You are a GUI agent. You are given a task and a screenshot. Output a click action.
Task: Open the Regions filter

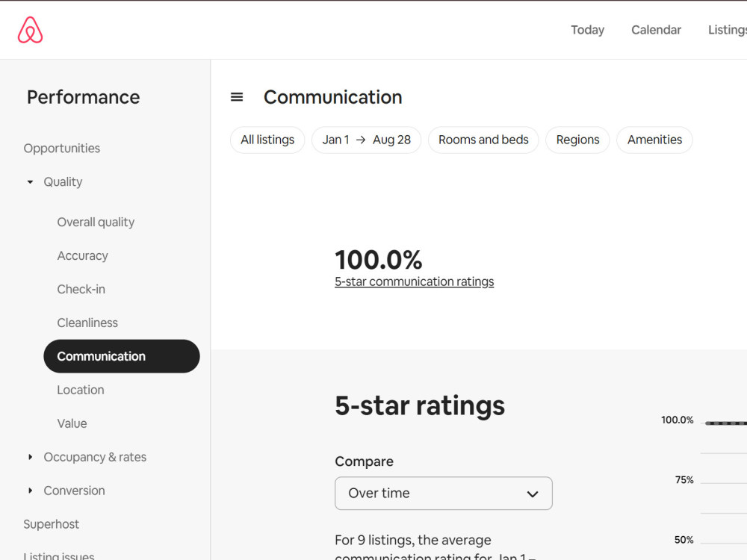[577, 140]
